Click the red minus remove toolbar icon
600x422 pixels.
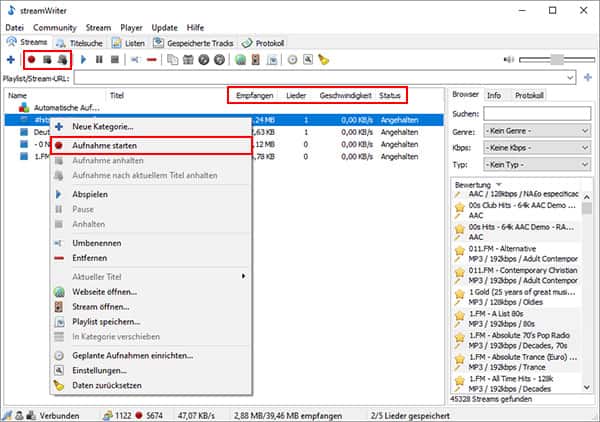coord(152,60)
